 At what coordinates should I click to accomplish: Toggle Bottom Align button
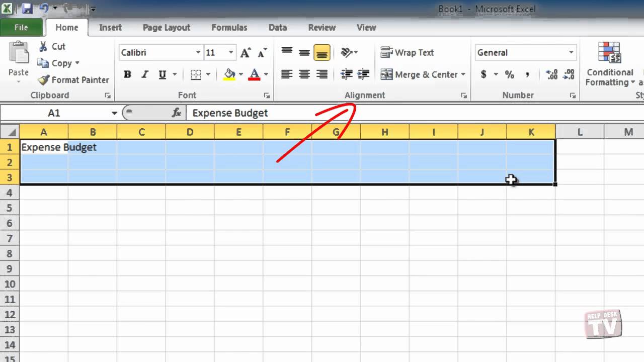[x=321, y=52]
